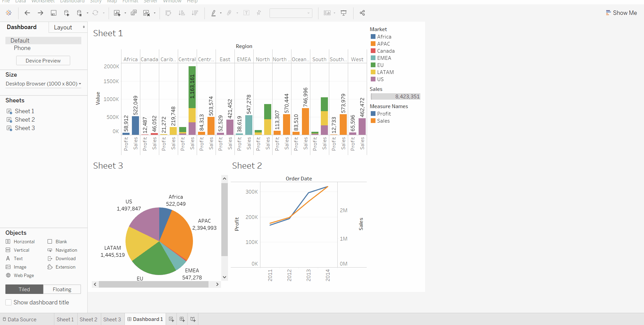The height and width of the screenshot is (325, 644).
Task: Save the workbook using toolbar icon
Action: [x=54, y=13]
